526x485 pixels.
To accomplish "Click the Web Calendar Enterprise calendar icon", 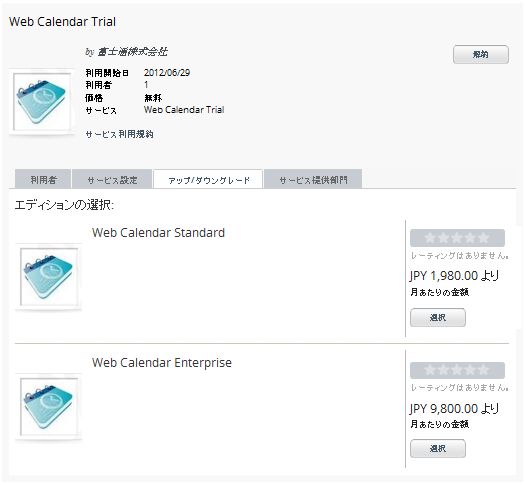I will 49,407.
